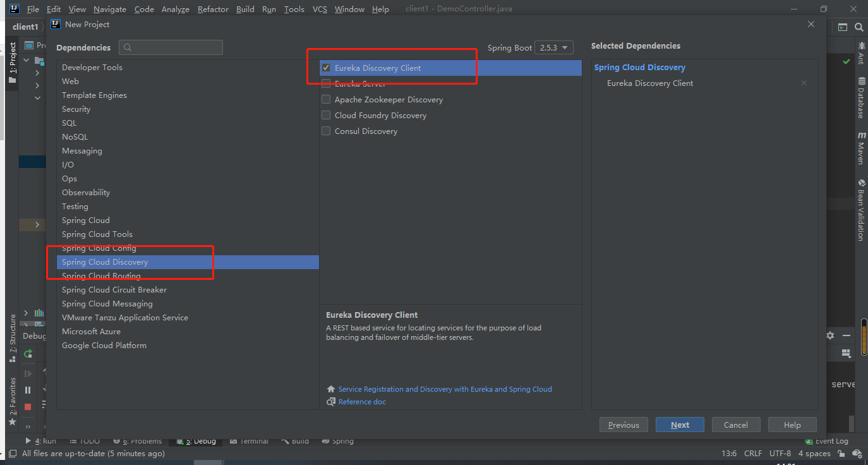Open Service Registration and Discovery guide link

click(x=445, y=389)
